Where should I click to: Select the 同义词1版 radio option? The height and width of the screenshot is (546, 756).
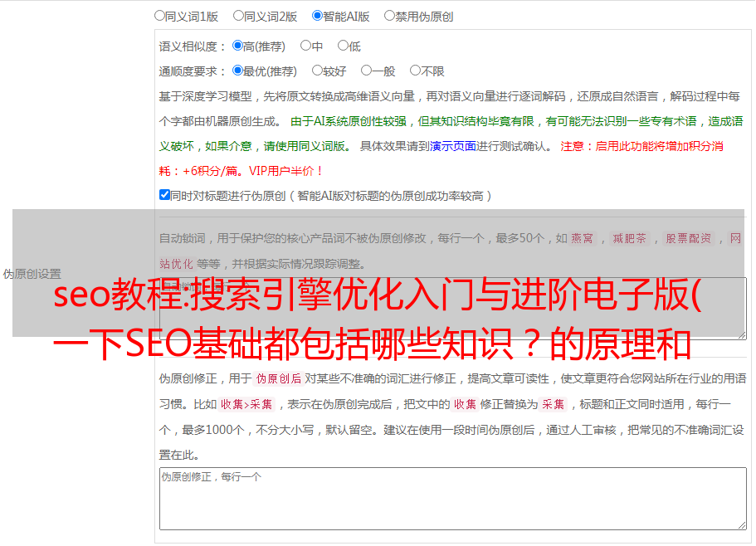click(159, 16)
